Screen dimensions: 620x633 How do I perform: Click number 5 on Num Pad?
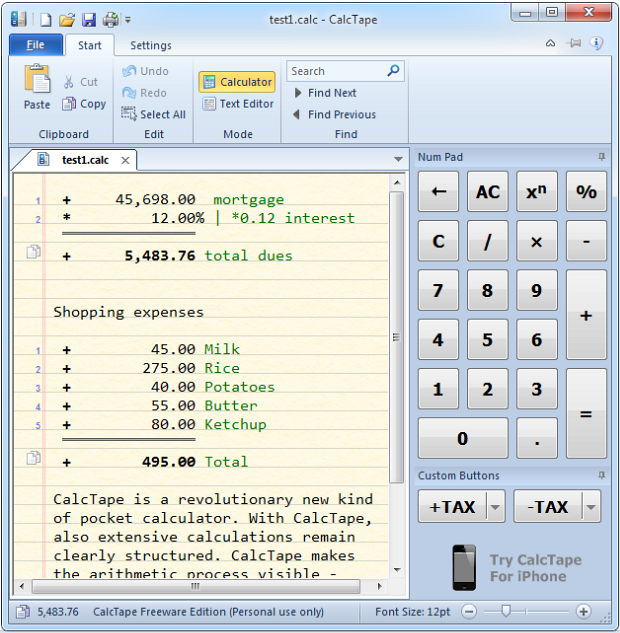pyautogui.click(x=488, y=340)
